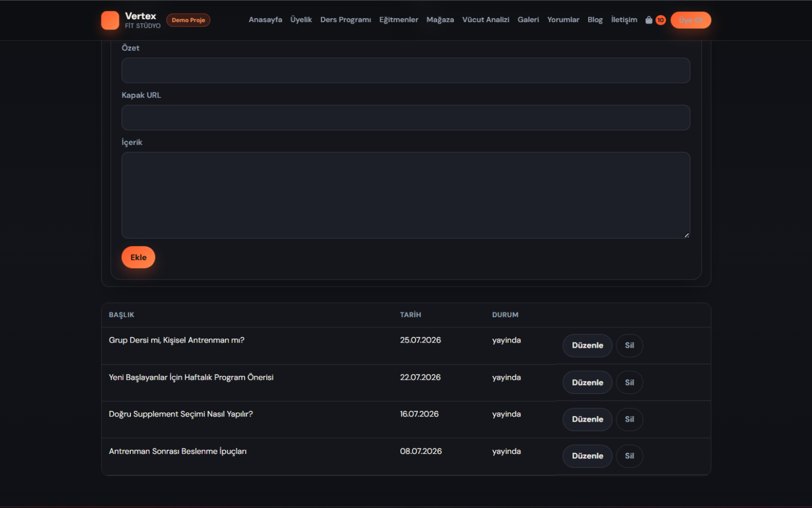Click the Ekle button
Viewport: 812px width, 508px height.
[138, 257]
